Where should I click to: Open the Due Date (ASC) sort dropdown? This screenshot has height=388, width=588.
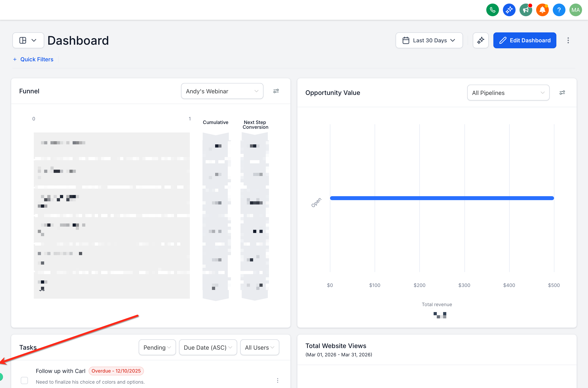point(208,347)
